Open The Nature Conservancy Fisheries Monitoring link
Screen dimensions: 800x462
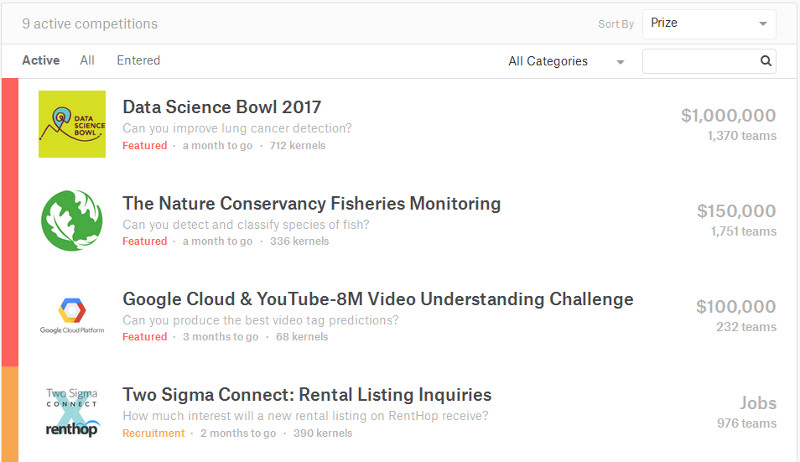pos(311,203)
